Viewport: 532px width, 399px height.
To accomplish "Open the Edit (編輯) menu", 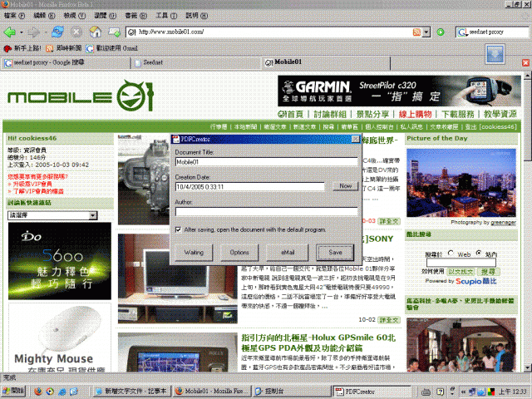I will click(44, 16).
